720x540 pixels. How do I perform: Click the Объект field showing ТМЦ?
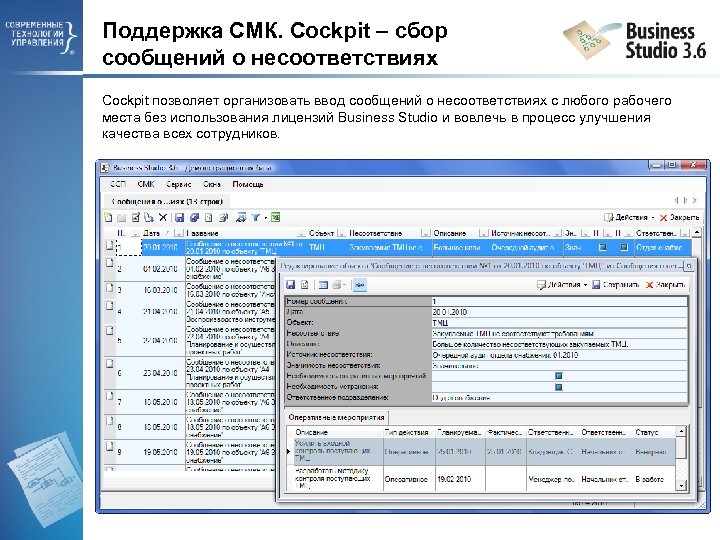click(559, 323)
